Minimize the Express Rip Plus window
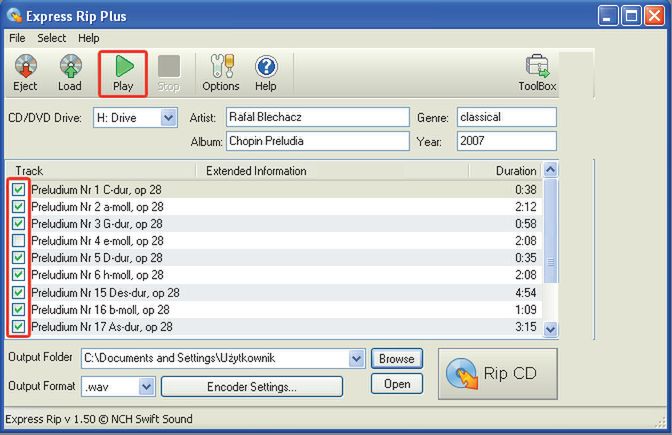672x435 pixels. tap(608, 16)
